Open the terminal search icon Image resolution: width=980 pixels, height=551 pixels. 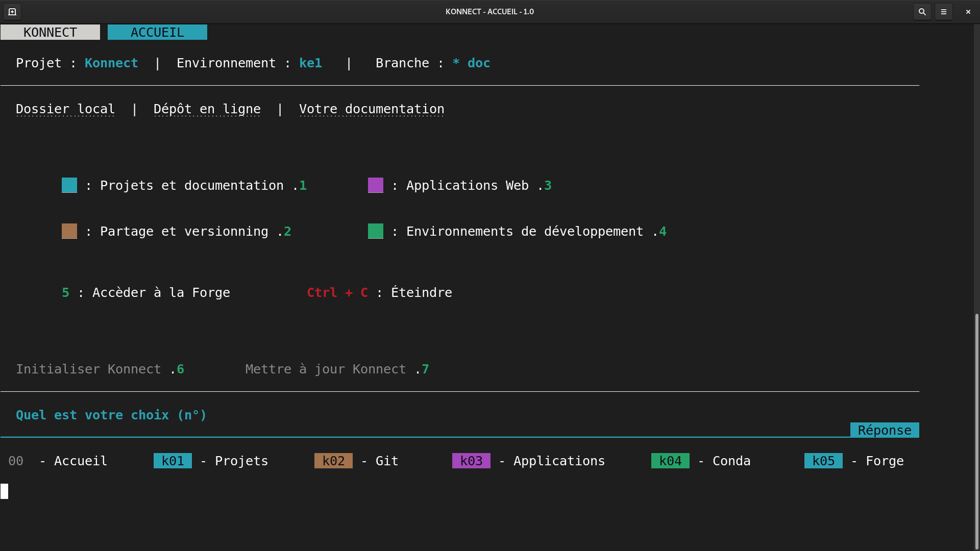pyautogui.click(x=922, y=11)
